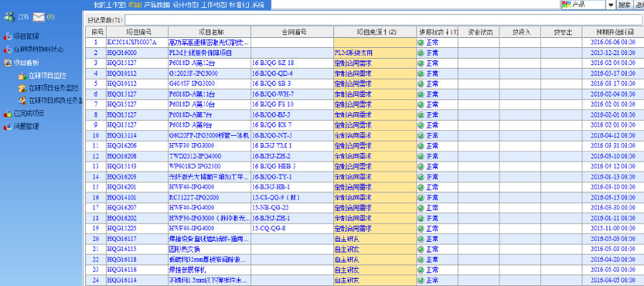This screenshot has height=286, width=644.
Task: Open project code HQG16000
Action: (x=122, y=53)
